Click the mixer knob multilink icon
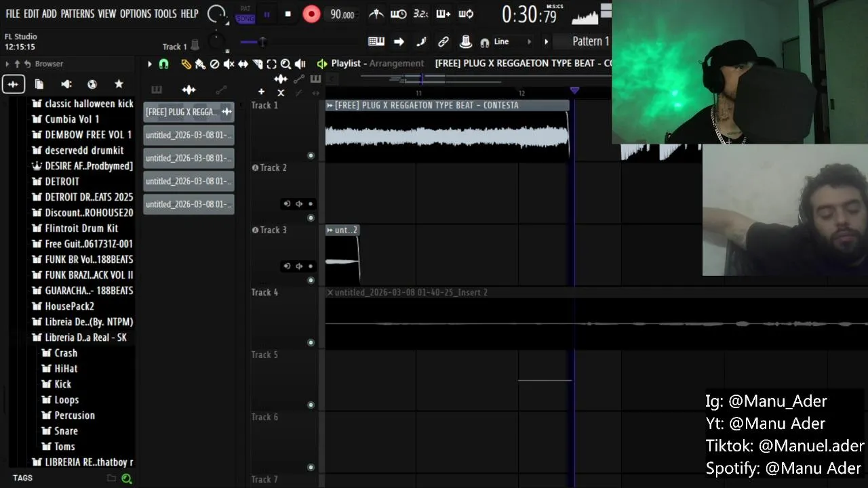The width and height of the screenshot is (868, 488). pyautogui.click(x=466, y=41)
